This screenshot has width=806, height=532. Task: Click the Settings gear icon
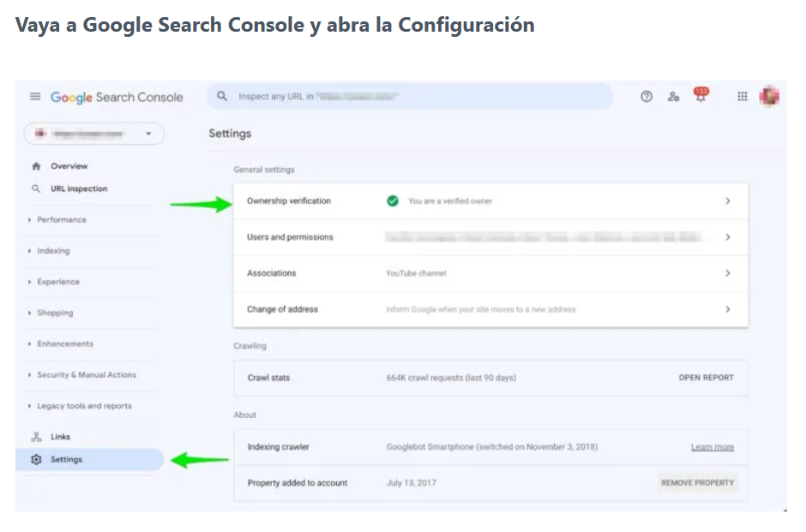pos(36,459)
